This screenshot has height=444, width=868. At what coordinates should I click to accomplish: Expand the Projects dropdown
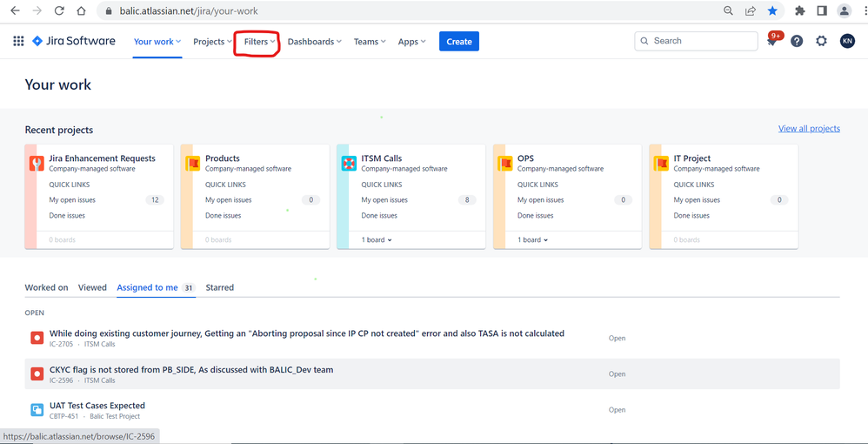[212, 42]
